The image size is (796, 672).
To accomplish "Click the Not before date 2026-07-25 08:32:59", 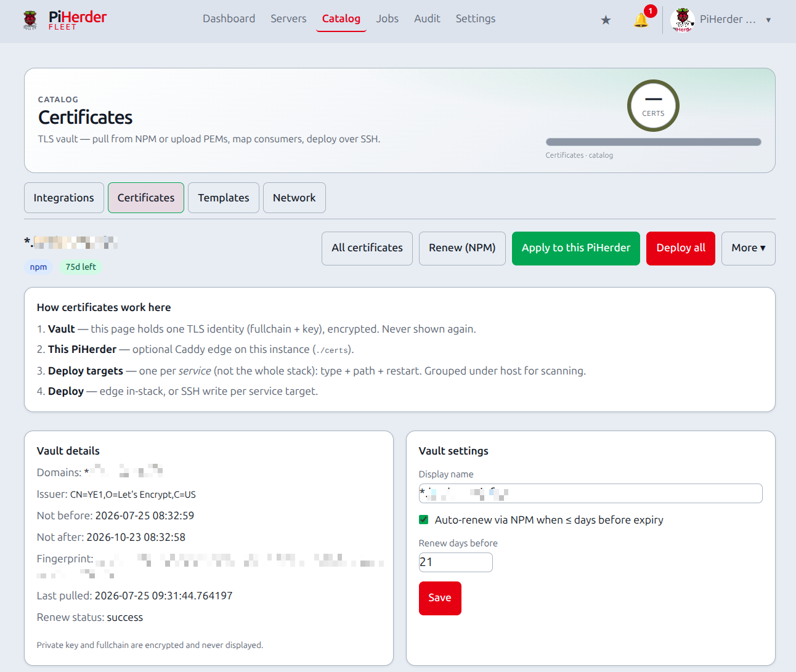I will [145, 516].
